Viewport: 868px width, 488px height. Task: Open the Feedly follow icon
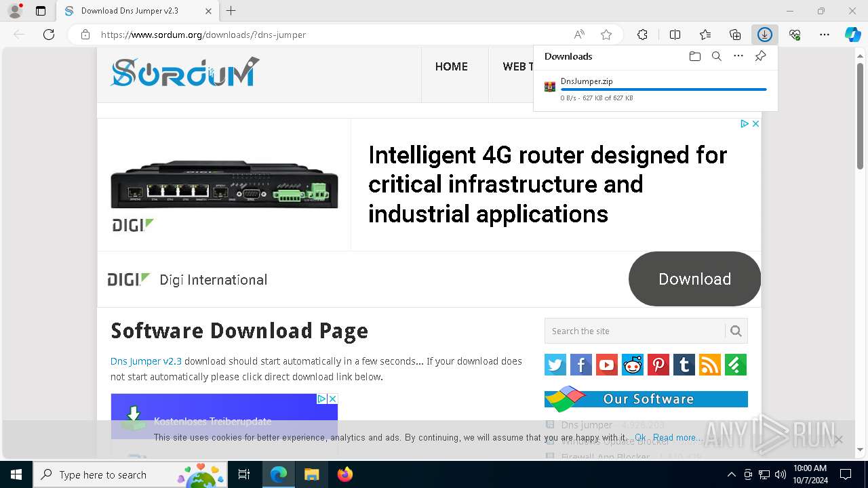736,365
